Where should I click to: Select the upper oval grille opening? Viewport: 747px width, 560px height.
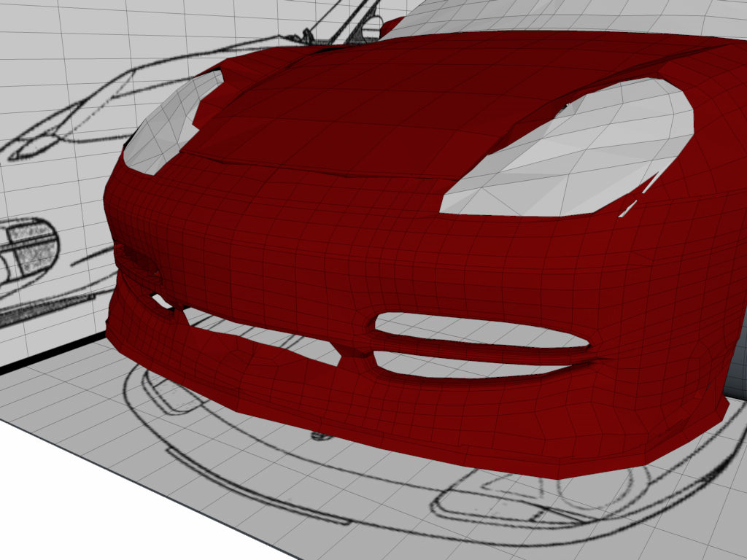[481, 330]
